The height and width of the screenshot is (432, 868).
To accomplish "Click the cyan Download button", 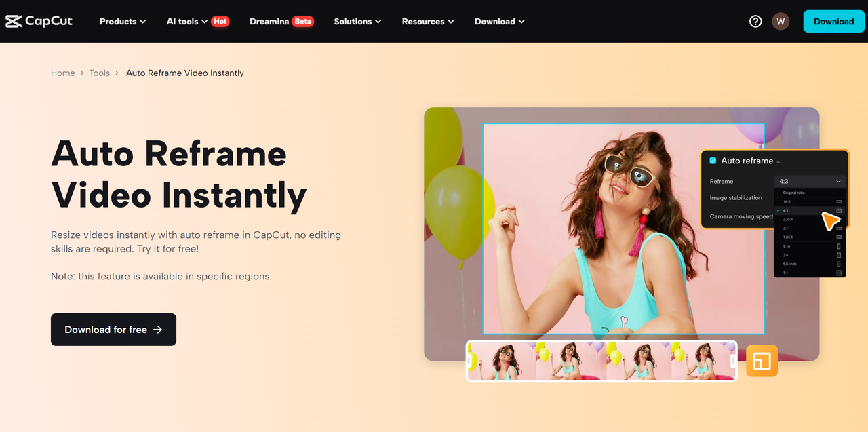I will (833, 21).
